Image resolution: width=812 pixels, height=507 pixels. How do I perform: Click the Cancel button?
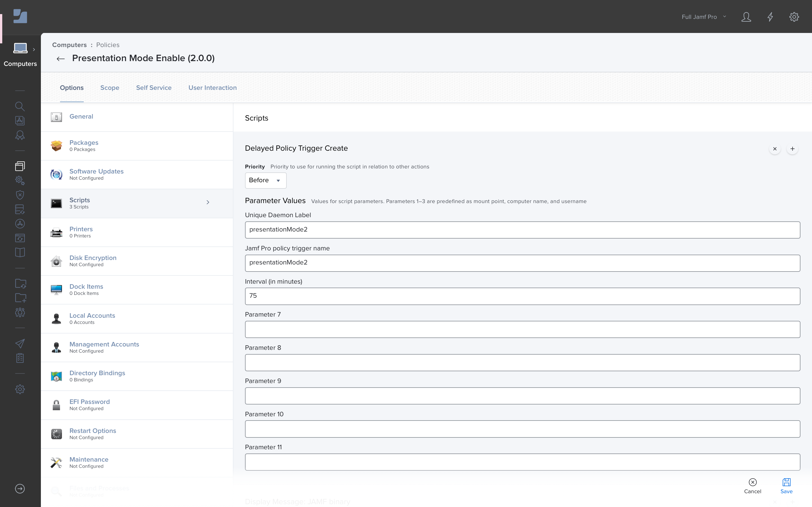[753, 485]
